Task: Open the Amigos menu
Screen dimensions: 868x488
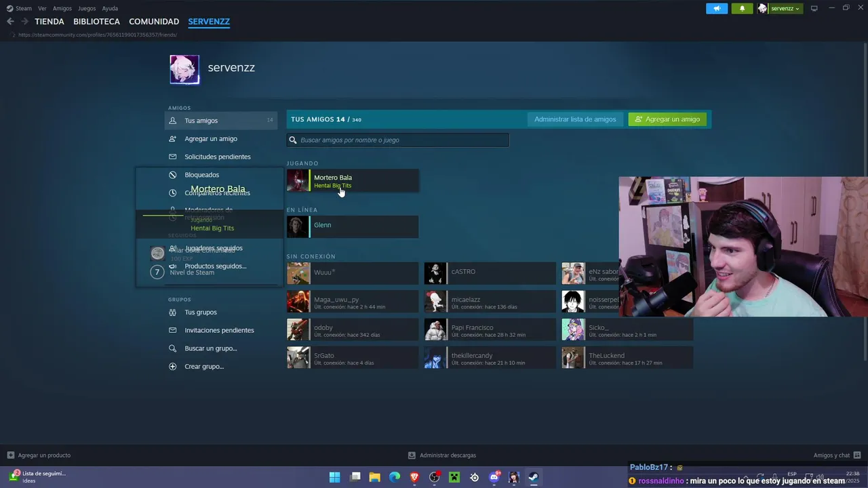Action: 62,8
